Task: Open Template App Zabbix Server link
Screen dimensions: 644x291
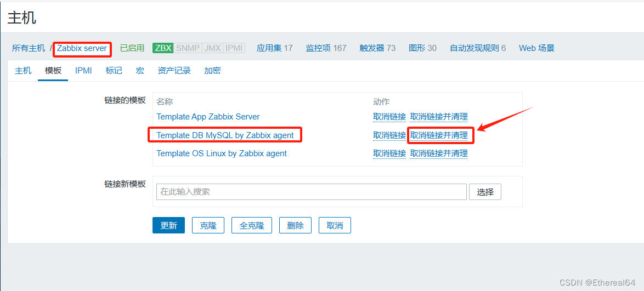Action: [x=208, y=117]
